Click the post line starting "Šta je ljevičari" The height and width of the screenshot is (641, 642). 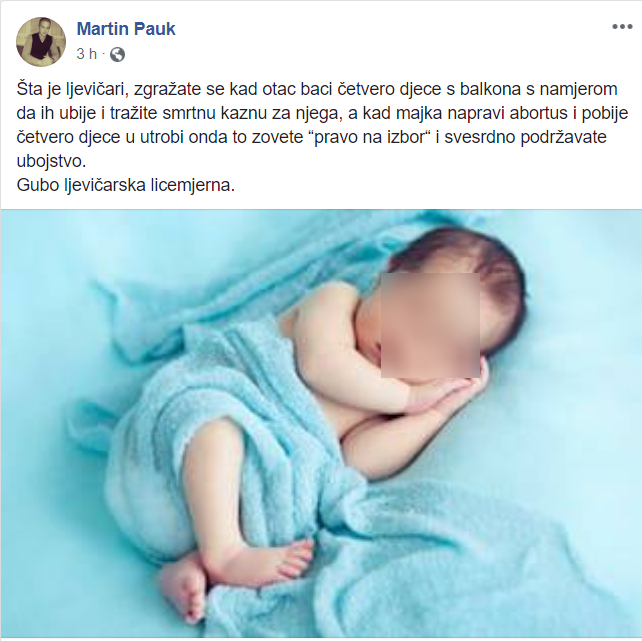pyautogui.click(x=317, y=89)
